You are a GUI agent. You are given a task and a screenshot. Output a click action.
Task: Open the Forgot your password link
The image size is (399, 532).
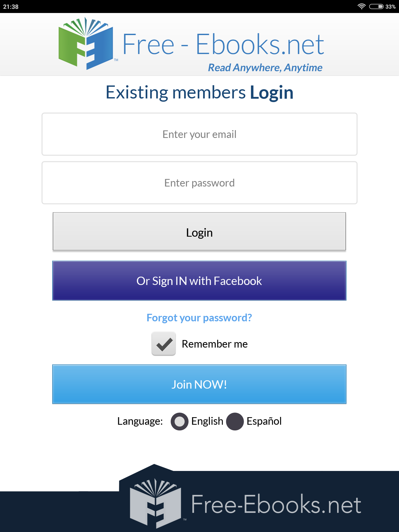click(199, 318)
